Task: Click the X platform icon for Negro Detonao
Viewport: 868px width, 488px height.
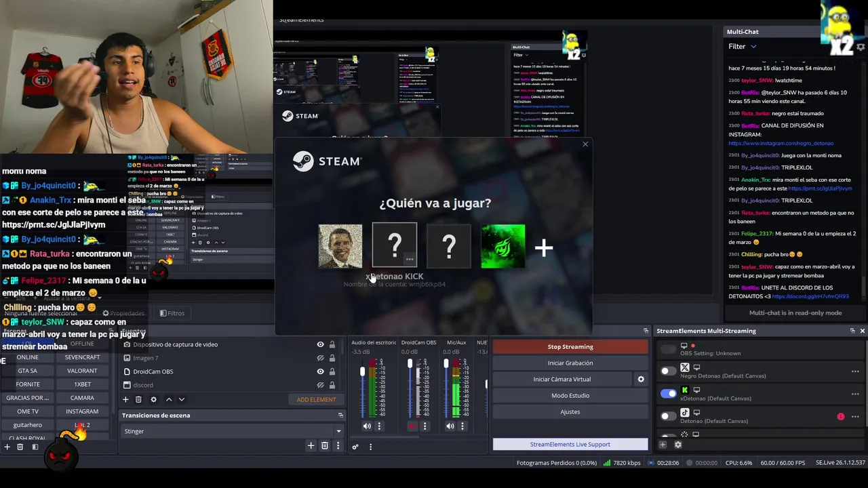Action: pos(685,367)
